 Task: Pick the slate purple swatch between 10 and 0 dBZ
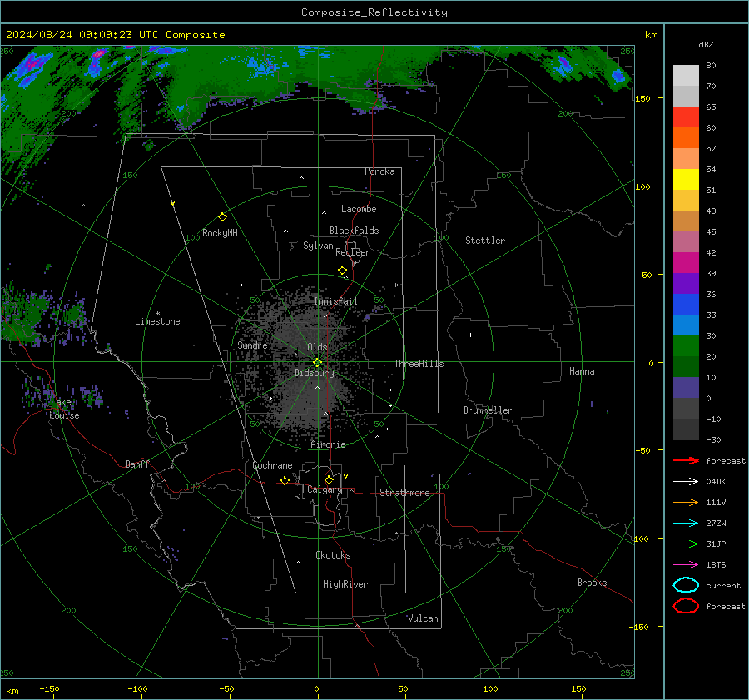click(x=686, y=388)
